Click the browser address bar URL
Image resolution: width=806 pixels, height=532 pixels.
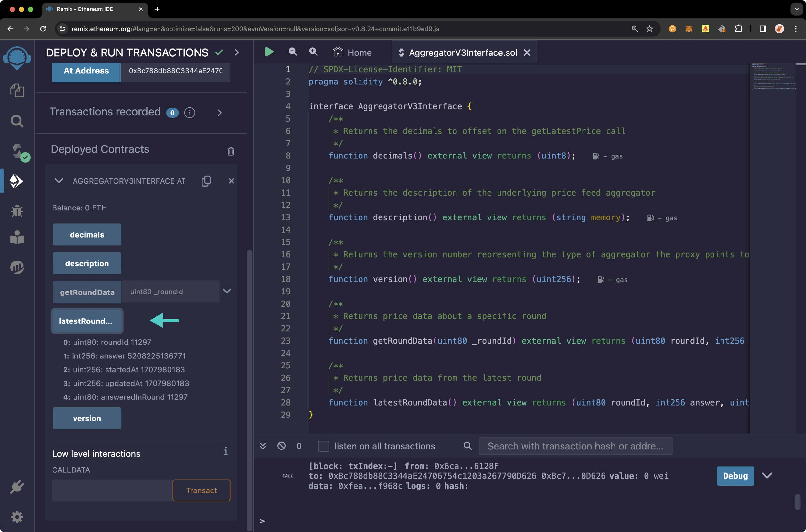pos(255,29)
